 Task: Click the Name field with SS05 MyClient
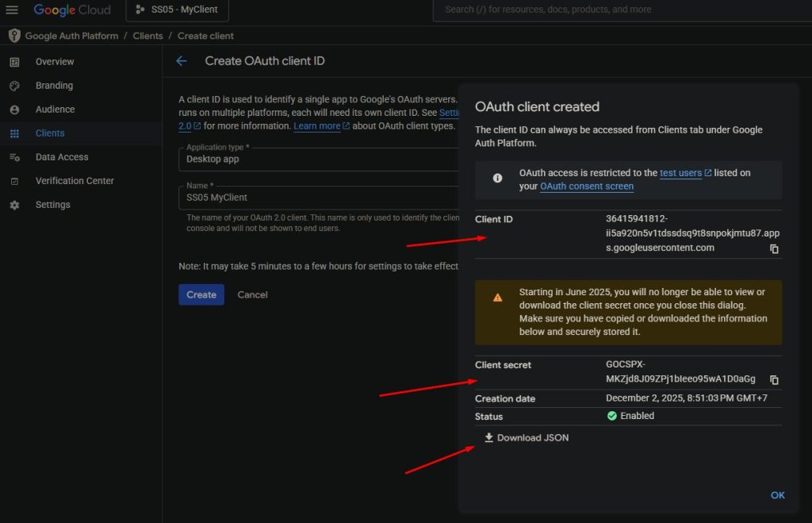[x=317, y=198]
